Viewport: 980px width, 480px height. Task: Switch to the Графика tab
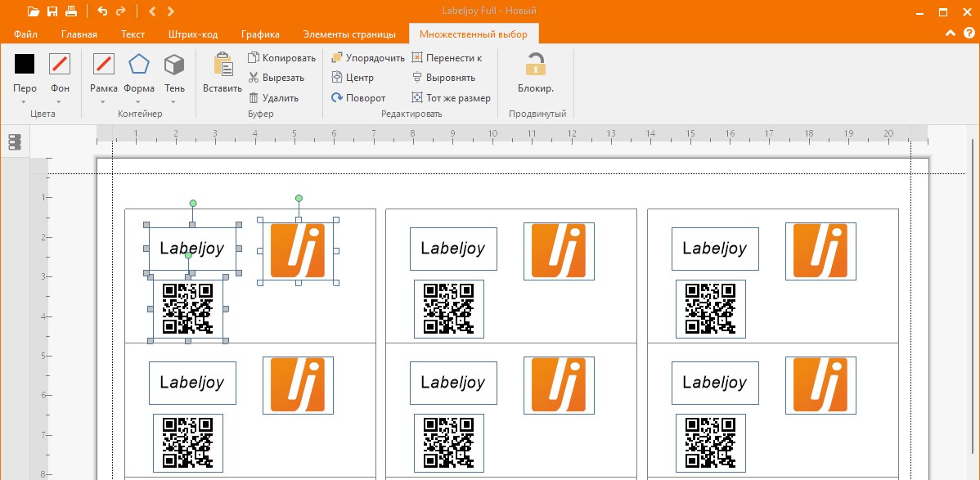point(262,34)
